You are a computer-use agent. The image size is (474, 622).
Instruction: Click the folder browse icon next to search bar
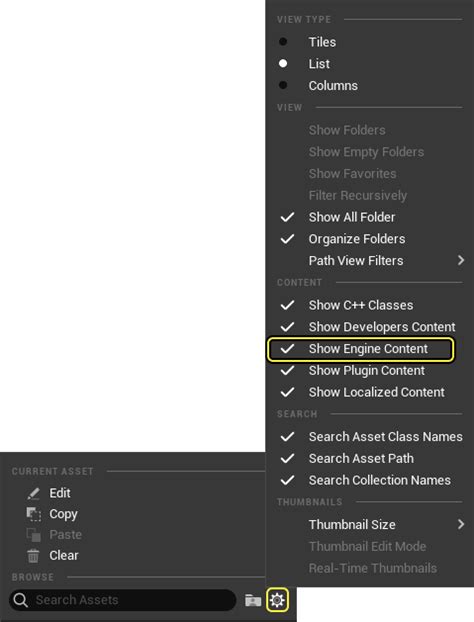(253, 600)
